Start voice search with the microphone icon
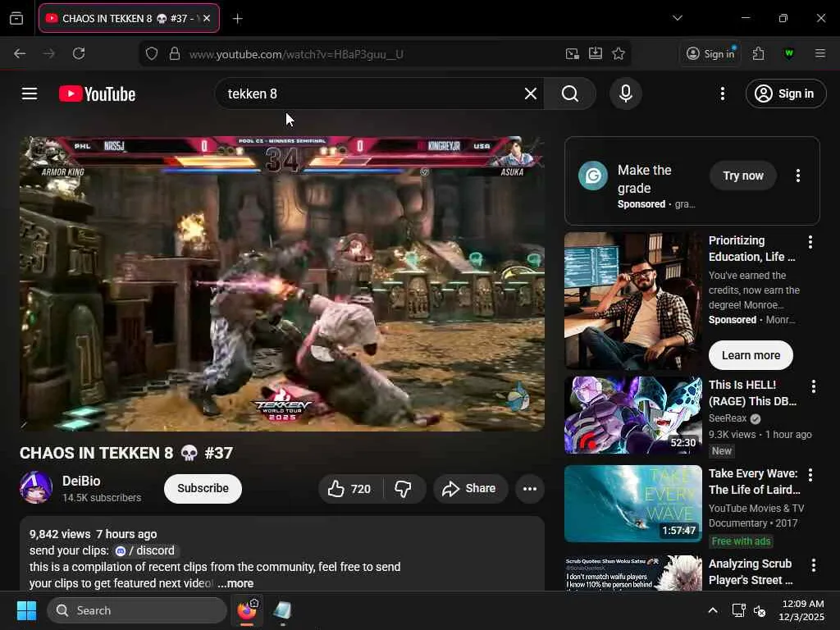This screenshot has height=630, width=840. (x=625, y=94)
